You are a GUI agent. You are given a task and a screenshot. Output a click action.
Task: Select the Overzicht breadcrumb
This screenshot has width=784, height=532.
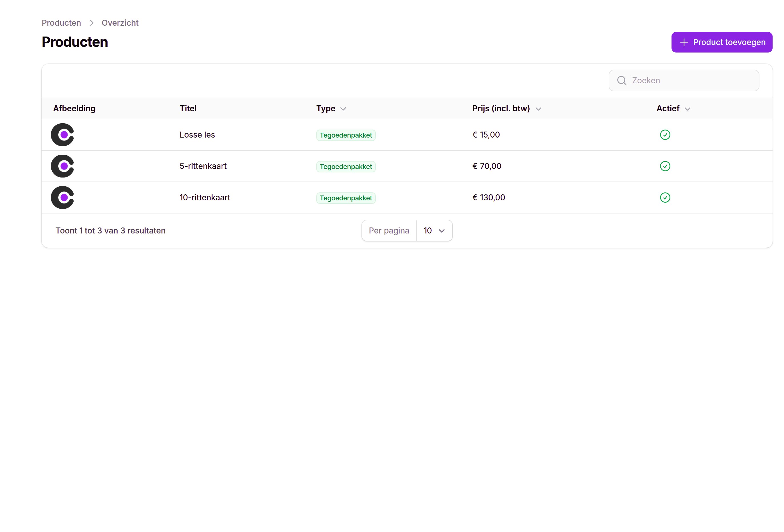click(120, 23)
